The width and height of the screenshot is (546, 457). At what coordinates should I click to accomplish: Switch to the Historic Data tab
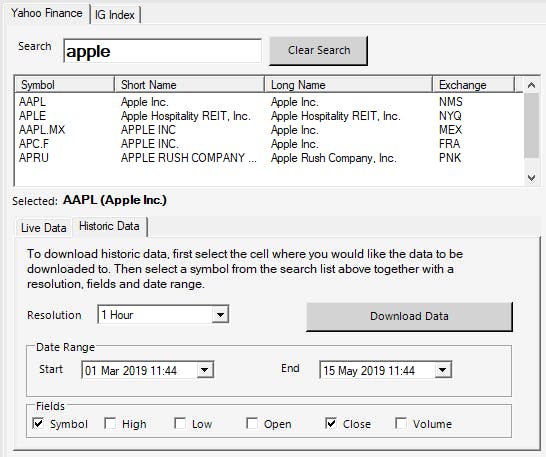click(109, 226)
